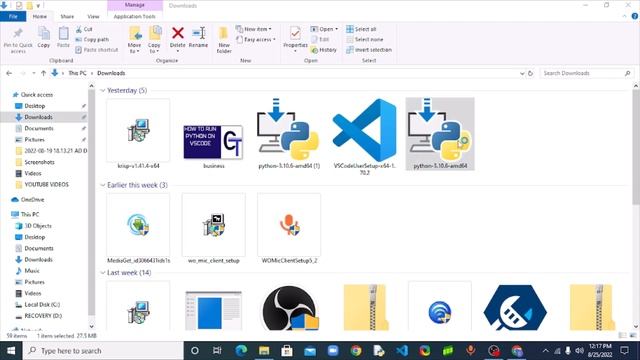This screenshot has width=640, height=360.
Task: Click the Manage contextual tab
Action: click(x=135, y=5)
